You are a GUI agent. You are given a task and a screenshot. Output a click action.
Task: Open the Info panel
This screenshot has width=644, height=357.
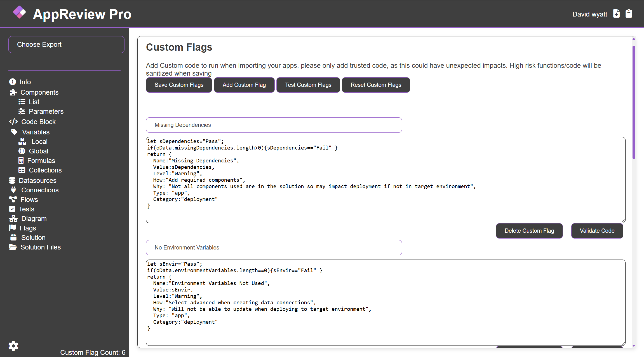click(25, 82)
